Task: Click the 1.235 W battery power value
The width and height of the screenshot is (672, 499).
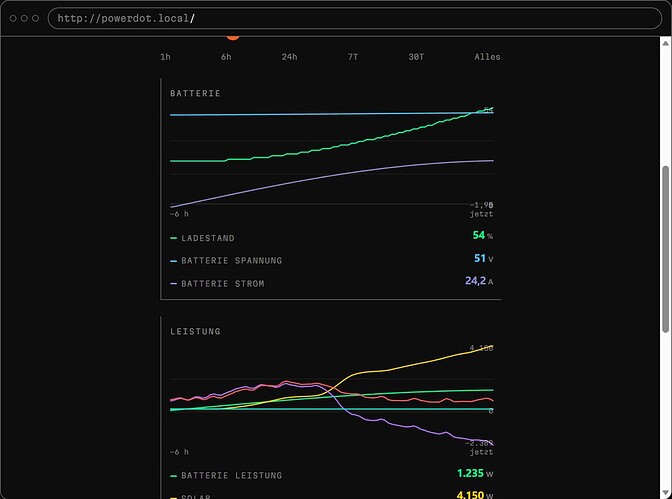Action: pos(475,473)
